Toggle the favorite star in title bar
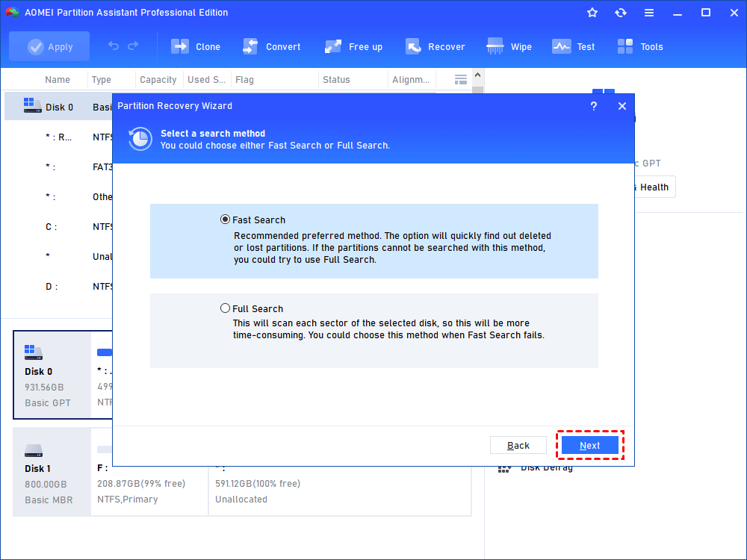Image resolution: width=747 pixels, height=560 pixels. (x=592, y=12)
